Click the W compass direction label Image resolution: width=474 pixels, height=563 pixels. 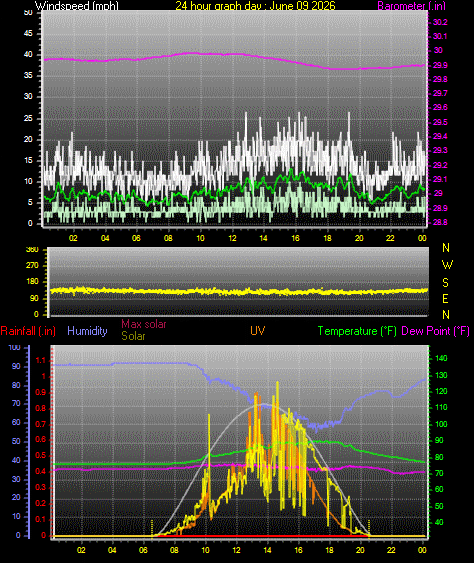pyautogui.click(x=447, y=265)
